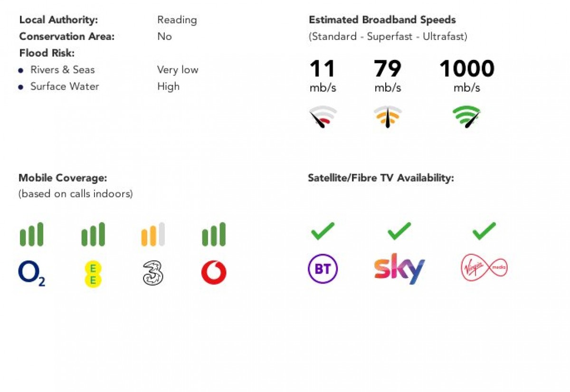Click the green checkmark above BT

323,231
